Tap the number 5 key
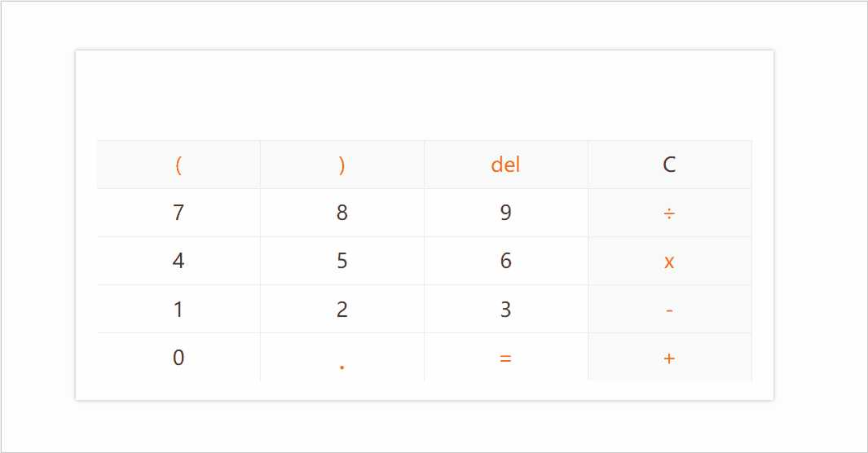This screenshot has height=453, width=868. click(x=342, y=261)
